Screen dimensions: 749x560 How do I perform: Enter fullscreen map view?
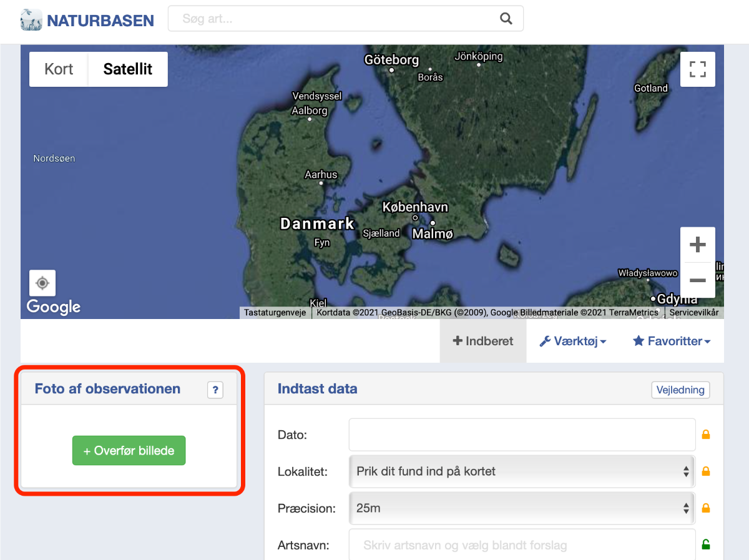coord(697,69)
